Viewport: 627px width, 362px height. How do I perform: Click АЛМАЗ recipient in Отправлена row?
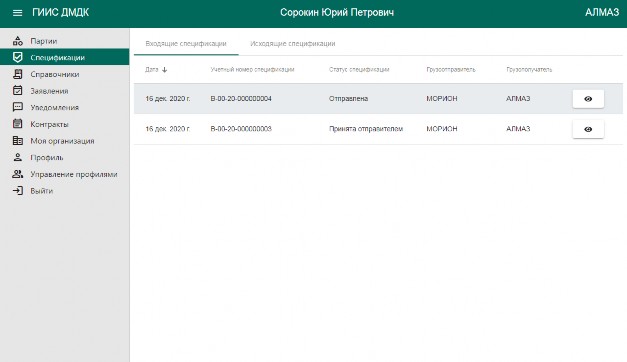coord(518,99)
